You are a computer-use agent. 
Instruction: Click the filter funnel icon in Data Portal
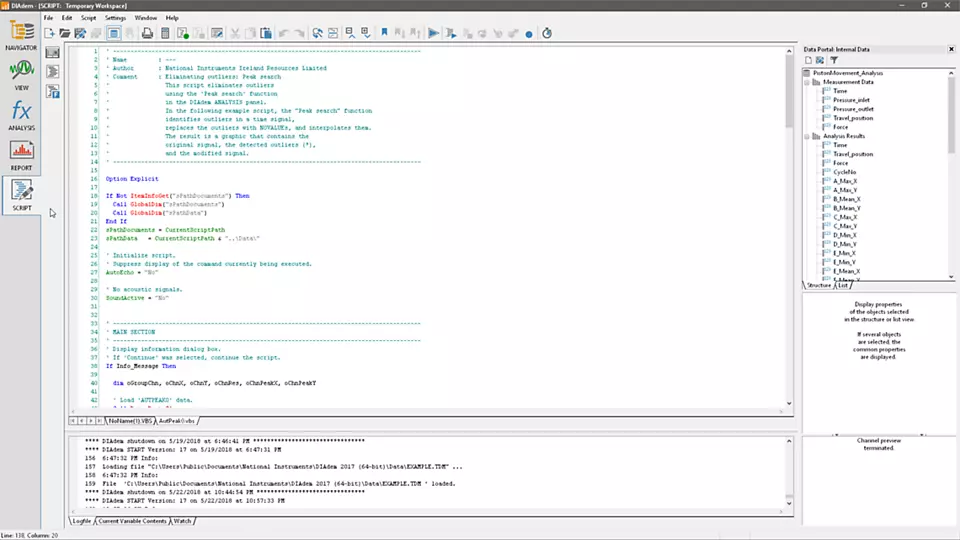pyautogui.click(x=834, y=60)
